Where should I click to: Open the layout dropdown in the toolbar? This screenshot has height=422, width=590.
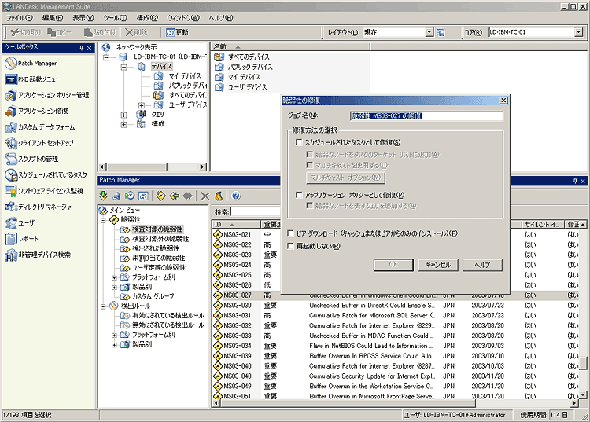coord(429,32)
